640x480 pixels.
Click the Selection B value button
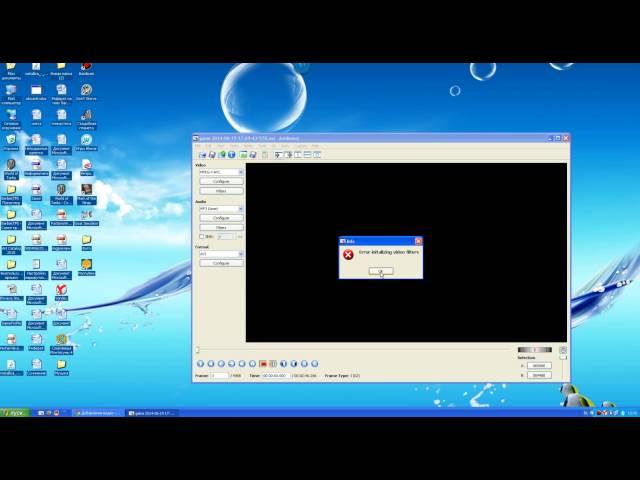point(539,375)
